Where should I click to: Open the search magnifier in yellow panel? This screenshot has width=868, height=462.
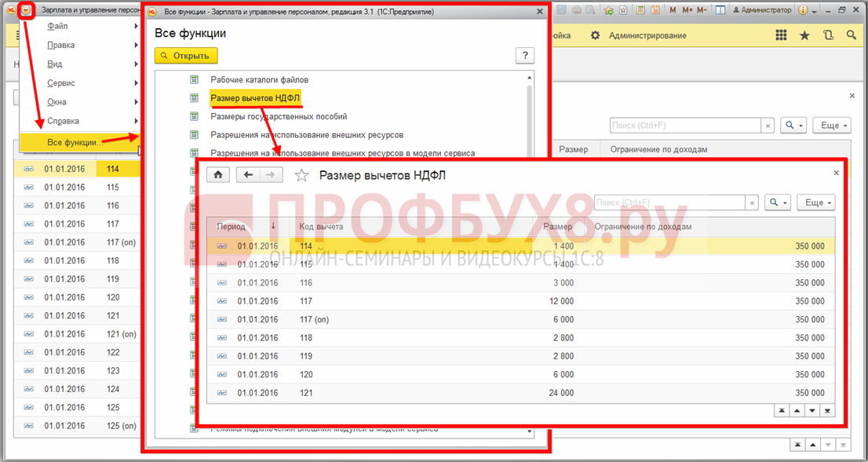pyautogui.click(x=852, y=35)
